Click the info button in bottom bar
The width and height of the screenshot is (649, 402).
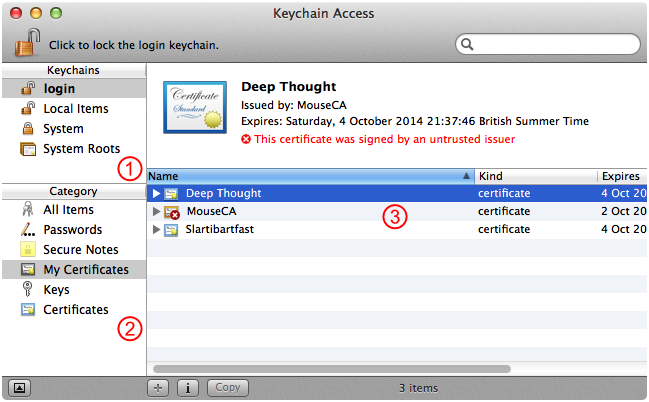(x=190, y=387)
